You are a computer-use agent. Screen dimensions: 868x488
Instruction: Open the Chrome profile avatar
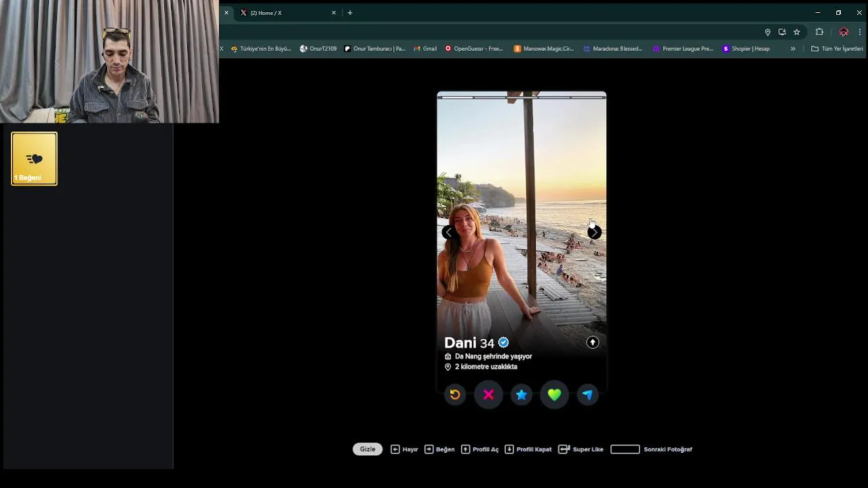click(x=844, y=32)
